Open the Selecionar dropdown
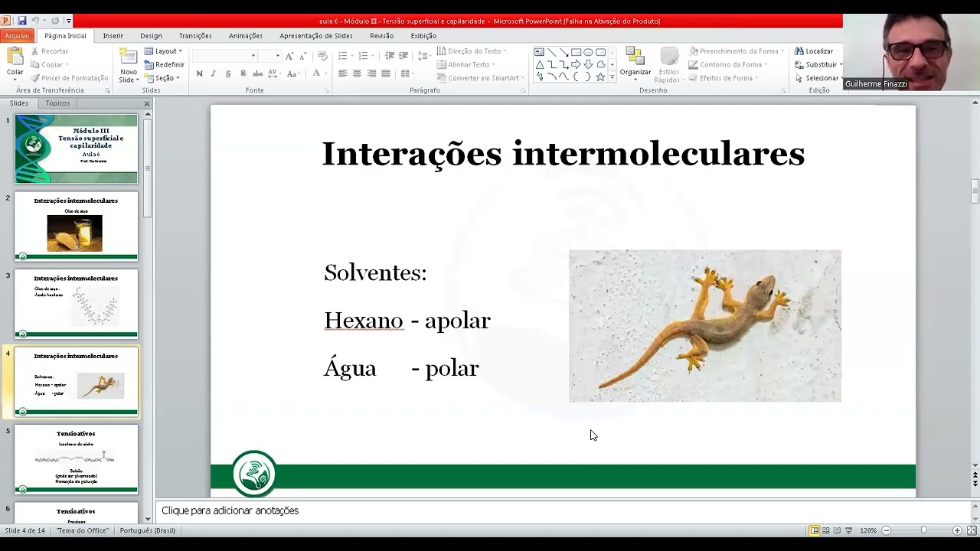 (x=818, y=78)
